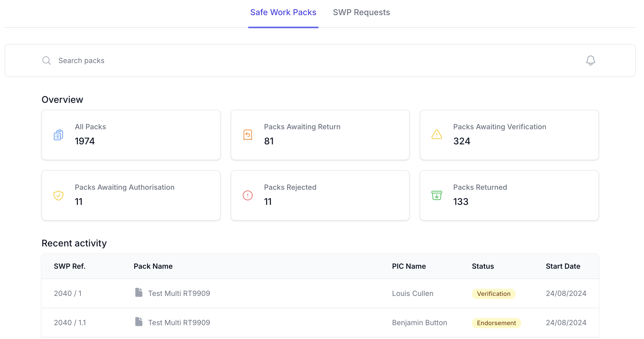Focus the Search packs input field
The height and width of the screenshot is (339, 644).
[x=307, y=61]
